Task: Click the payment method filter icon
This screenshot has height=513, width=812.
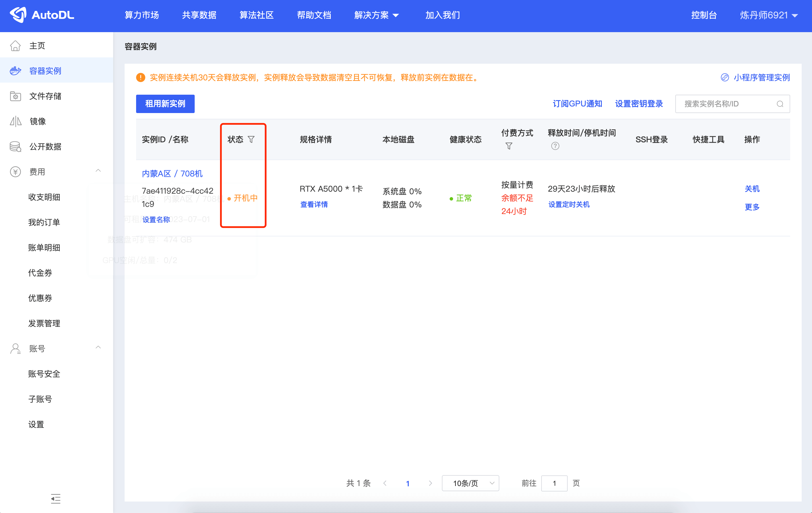Action: (x=509, y=146)
